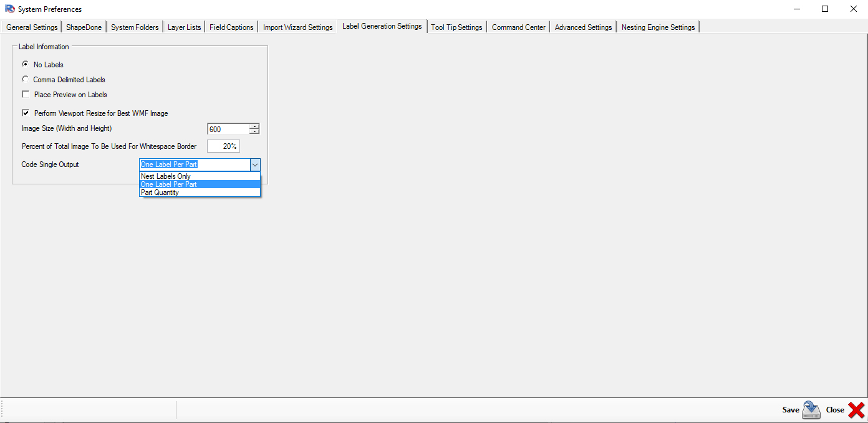The image size is (868, 423).
Task: Switch to the General Settings tab
Action: 32,27
